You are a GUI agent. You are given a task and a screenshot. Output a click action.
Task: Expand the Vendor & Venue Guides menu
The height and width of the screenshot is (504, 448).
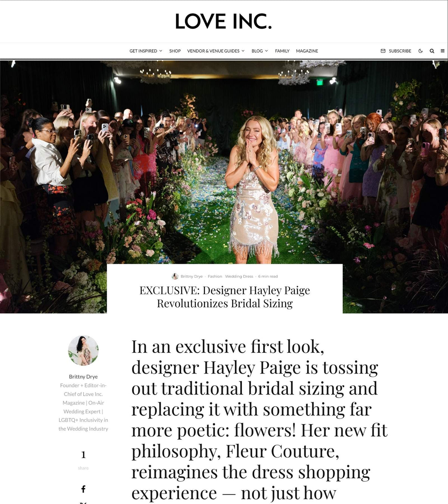coord(216,51)
